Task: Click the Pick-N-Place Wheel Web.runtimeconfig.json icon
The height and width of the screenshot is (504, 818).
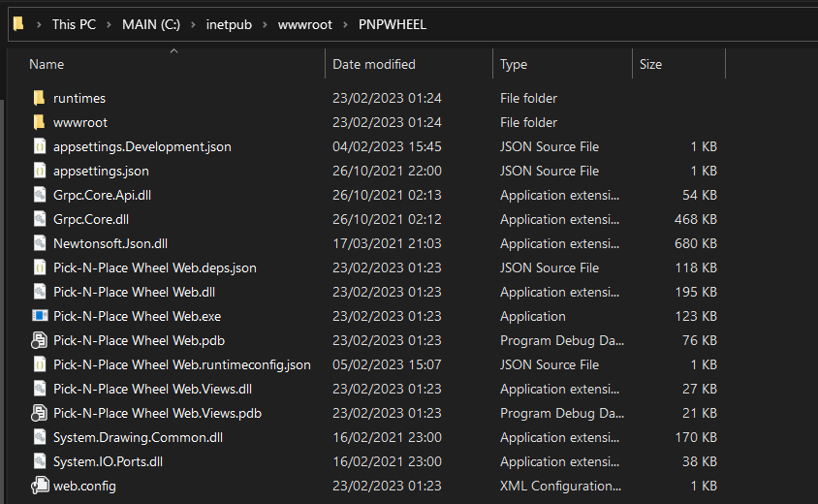Action: point(40,364)
